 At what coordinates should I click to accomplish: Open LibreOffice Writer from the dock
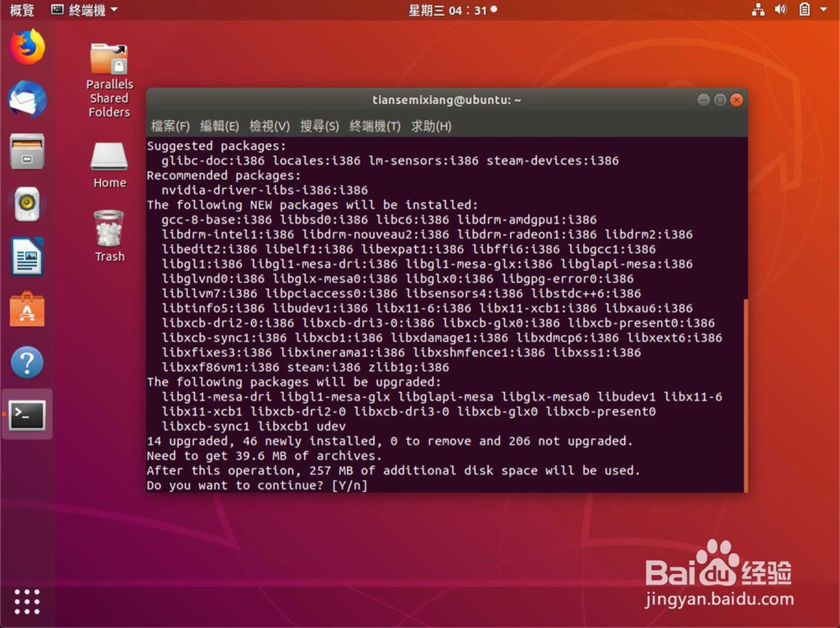click(x=28, y=257)
